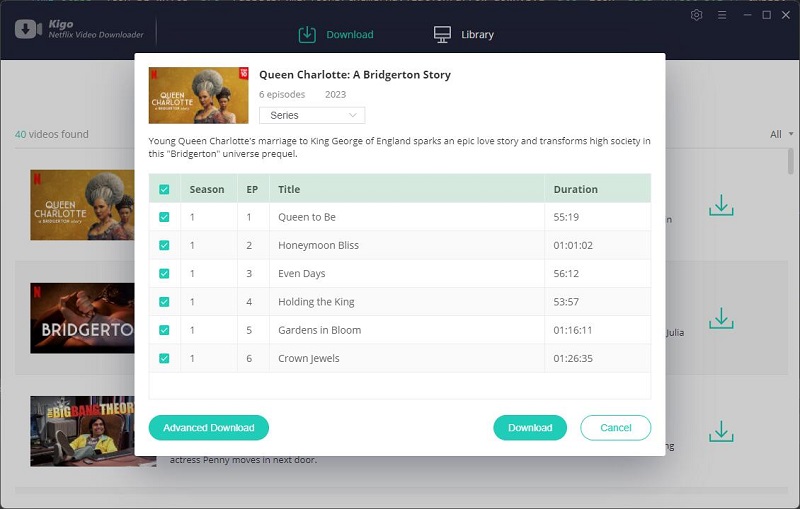The width and height of the screenshot is (800, 509).
Task: Download Queen Charlotte from results list
Action: (x=721, y=205)
